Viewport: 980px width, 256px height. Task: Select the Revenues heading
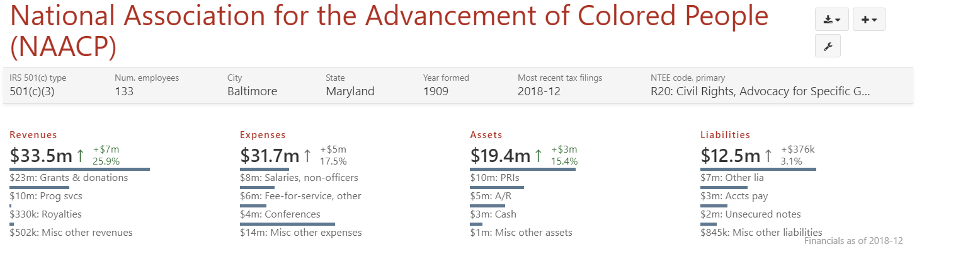pyautogui.click(x=33, y=135)
